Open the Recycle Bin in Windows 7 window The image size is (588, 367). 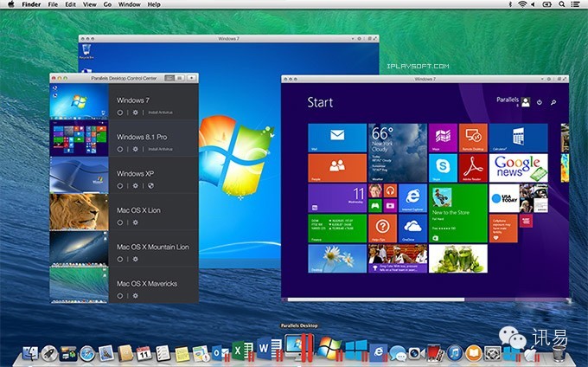point(86,51)
